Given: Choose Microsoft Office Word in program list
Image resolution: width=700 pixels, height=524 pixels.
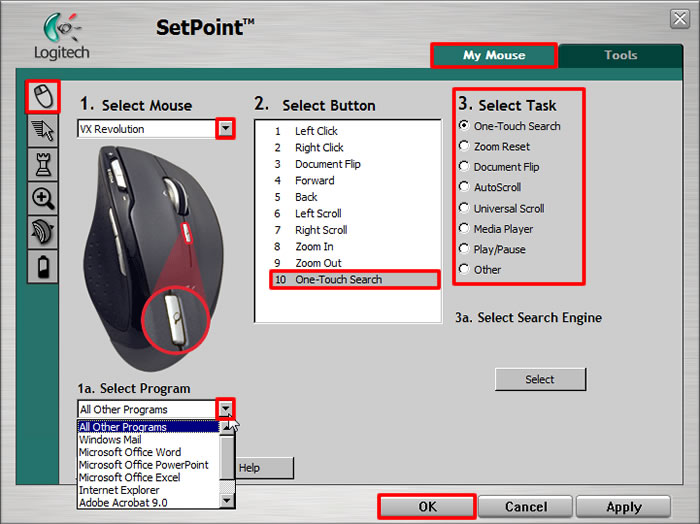Looking at the screenshot, I should (x=149, y=452).
